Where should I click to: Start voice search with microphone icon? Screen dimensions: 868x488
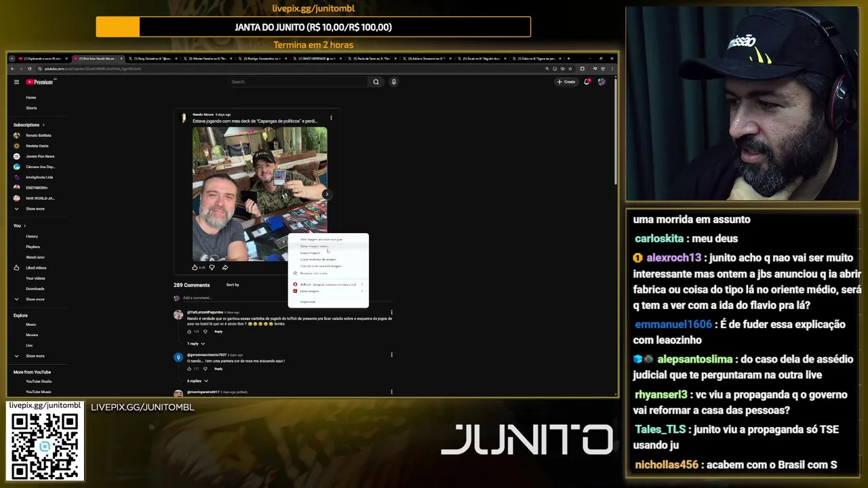tap(393, 82)
